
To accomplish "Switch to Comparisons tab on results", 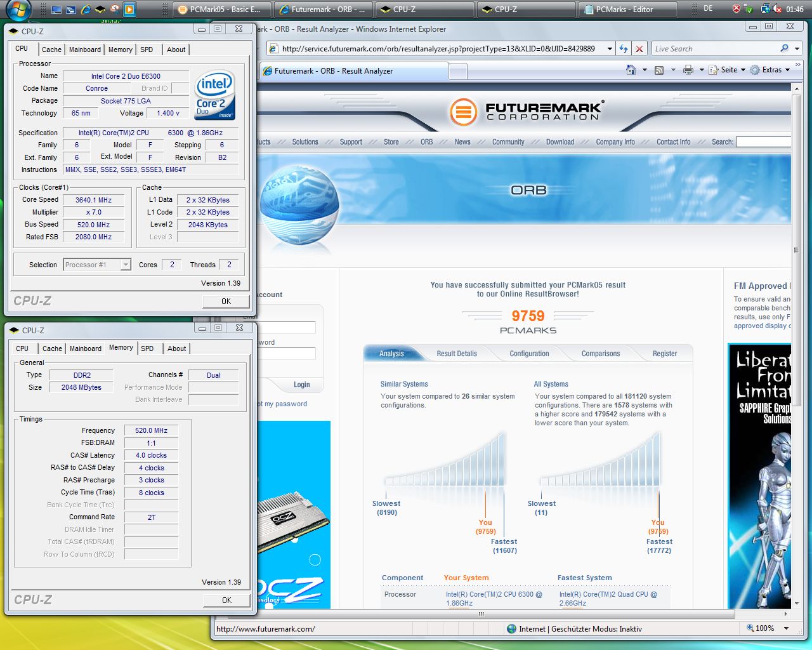I will (x=601, y=354).
